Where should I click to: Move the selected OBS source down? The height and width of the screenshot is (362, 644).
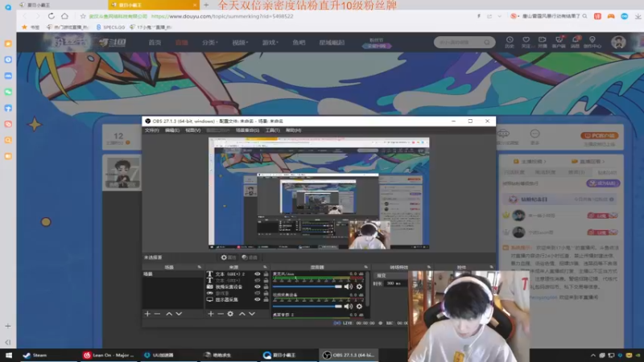252,314
